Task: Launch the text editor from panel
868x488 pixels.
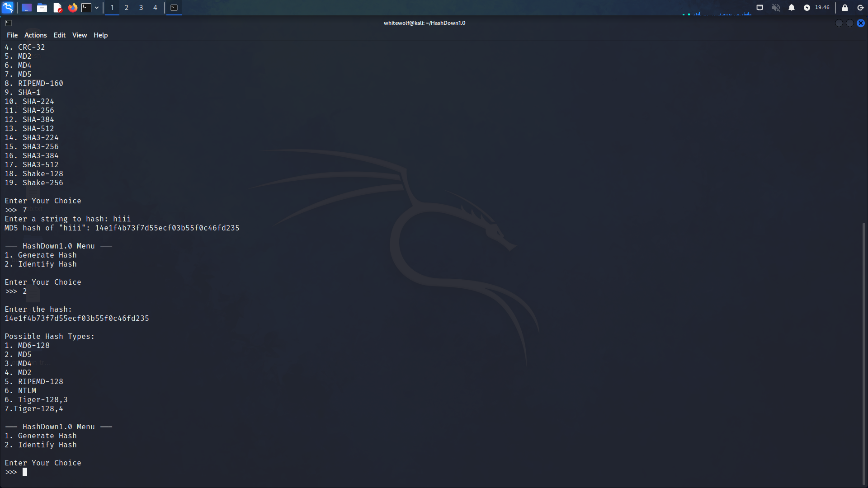Action: (57, 7)
